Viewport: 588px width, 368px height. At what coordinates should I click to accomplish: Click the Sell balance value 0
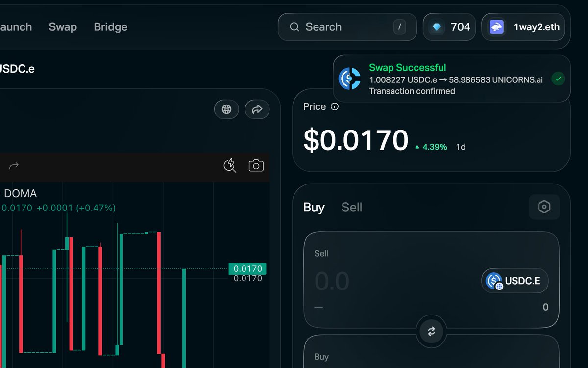545,307
